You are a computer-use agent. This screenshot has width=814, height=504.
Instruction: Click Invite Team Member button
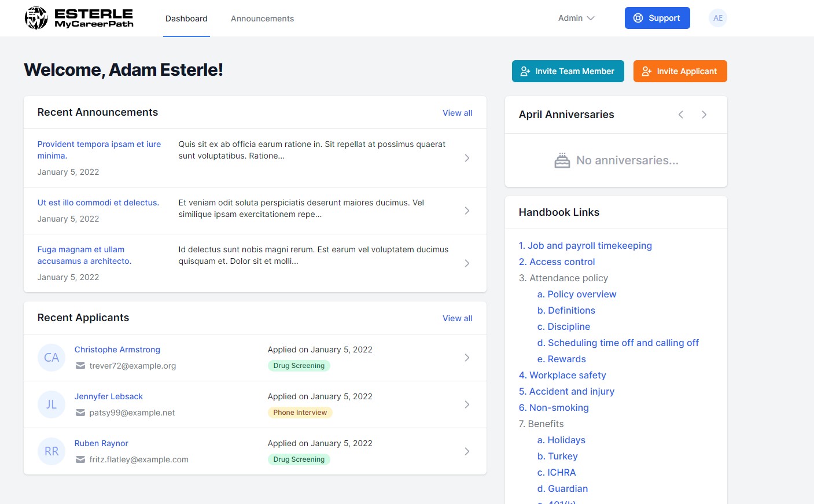point(568,71)
